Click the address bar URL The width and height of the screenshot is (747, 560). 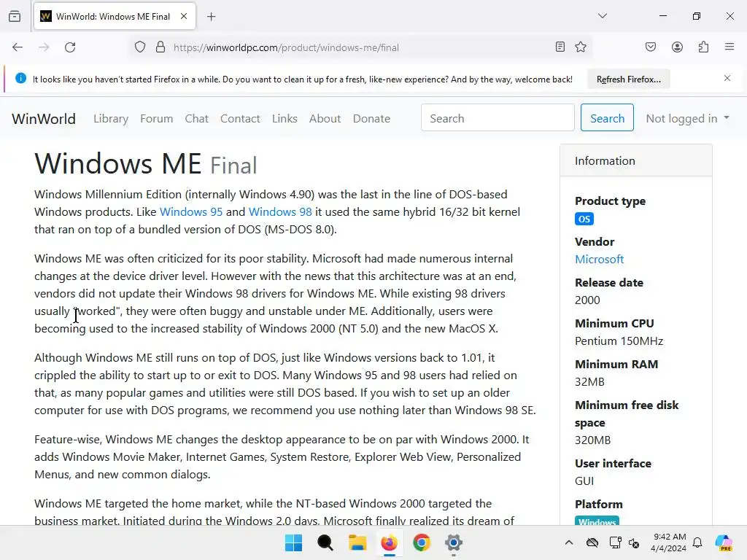pos(286,47)
